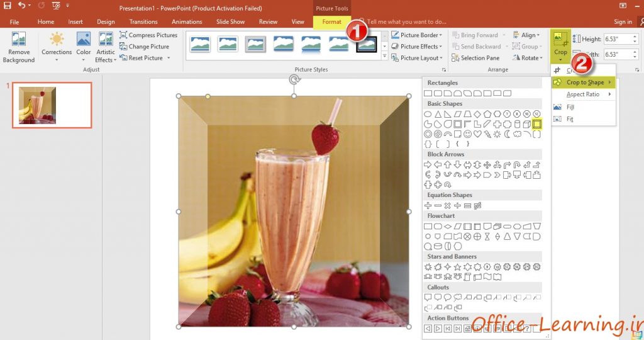Select the Flowchart Decision diamond shape
The image size is (644, 340).
pos(448,226)
